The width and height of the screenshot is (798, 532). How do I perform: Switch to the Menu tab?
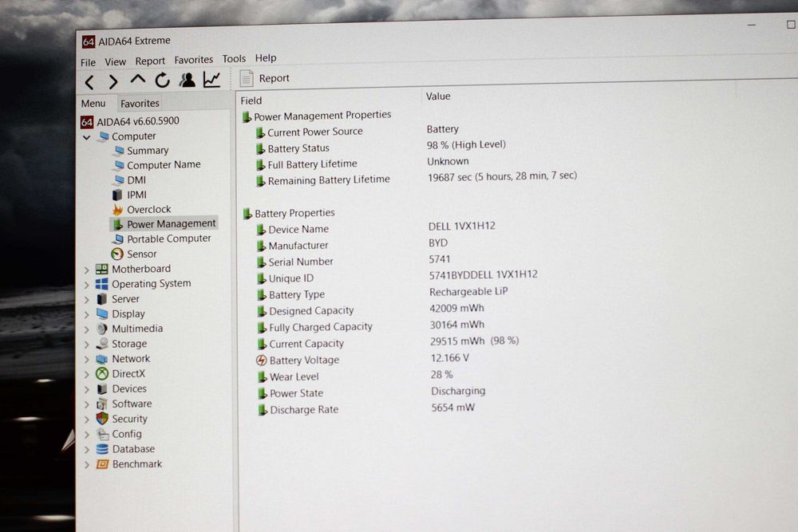[93, 103]
